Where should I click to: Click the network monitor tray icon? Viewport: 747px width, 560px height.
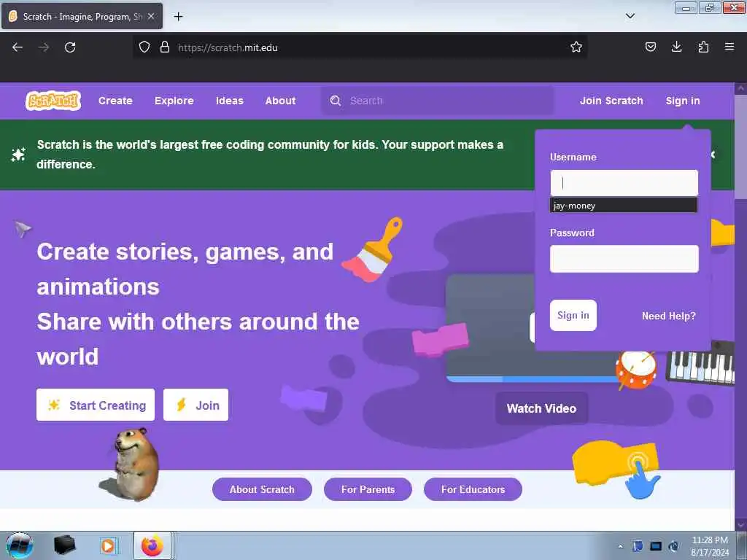point(656,546)
